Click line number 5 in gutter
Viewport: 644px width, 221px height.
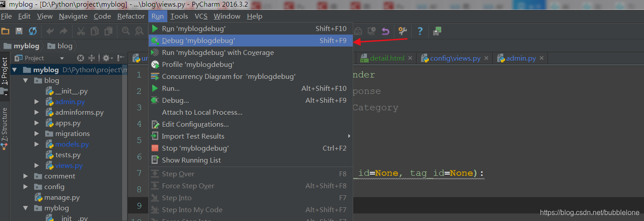[139, 140]
